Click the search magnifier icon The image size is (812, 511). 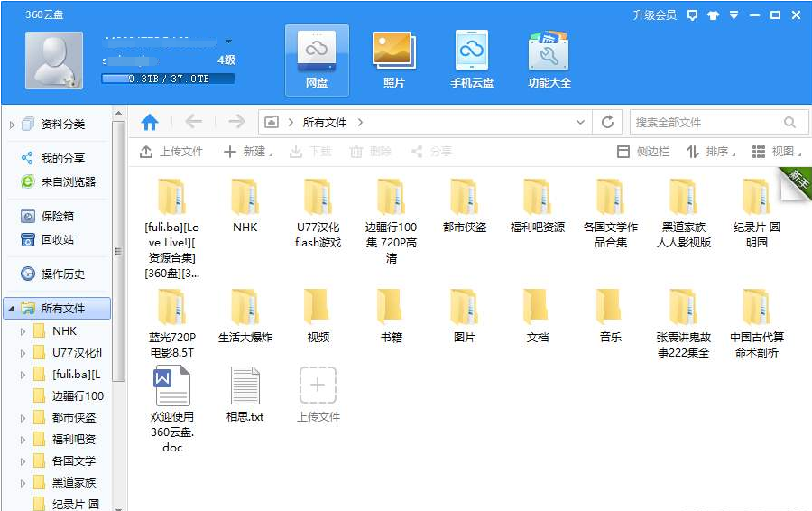point(790,123)
